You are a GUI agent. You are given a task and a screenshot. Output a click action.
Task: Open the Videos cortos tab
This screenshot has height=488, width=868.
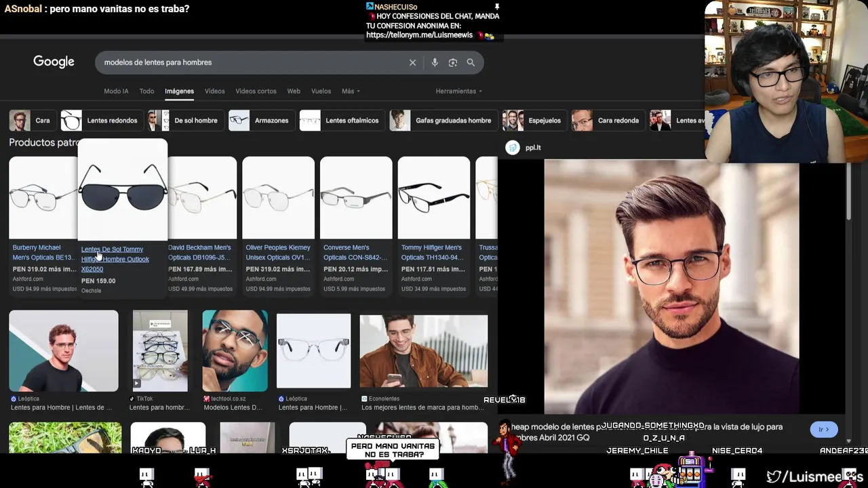(256, 91)
